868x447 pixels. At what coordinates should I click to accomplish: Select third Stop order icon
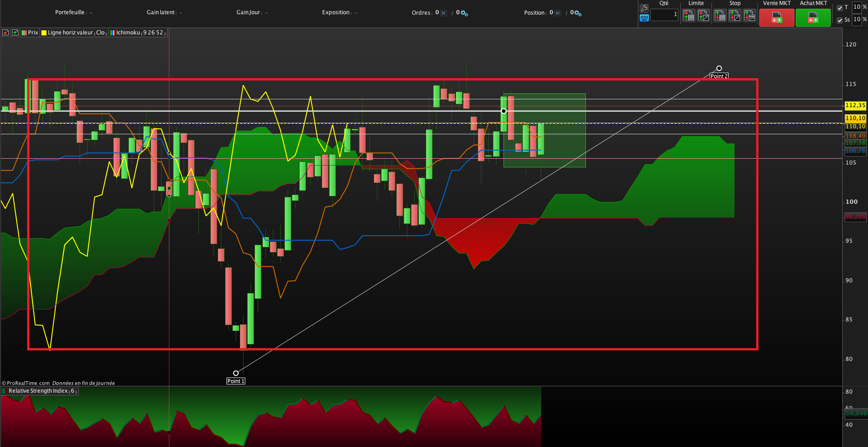749,16
